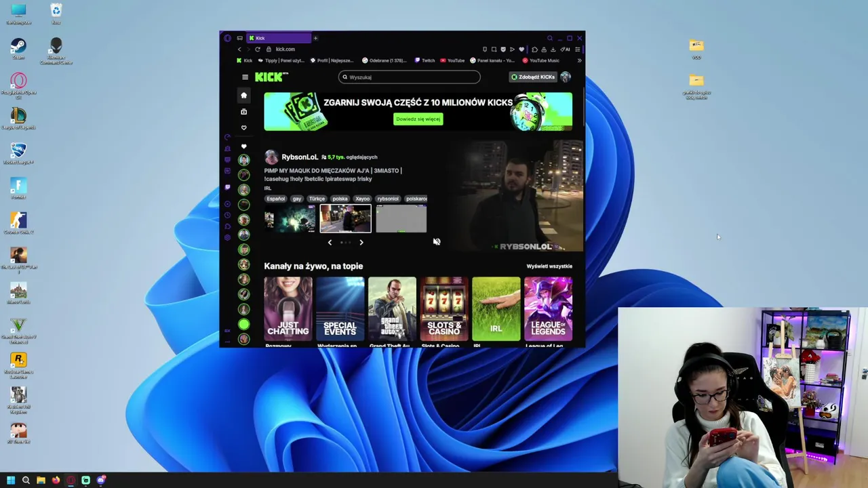
Task: Switch to the Kick browser tab
Action: click(x=279, y=38)
